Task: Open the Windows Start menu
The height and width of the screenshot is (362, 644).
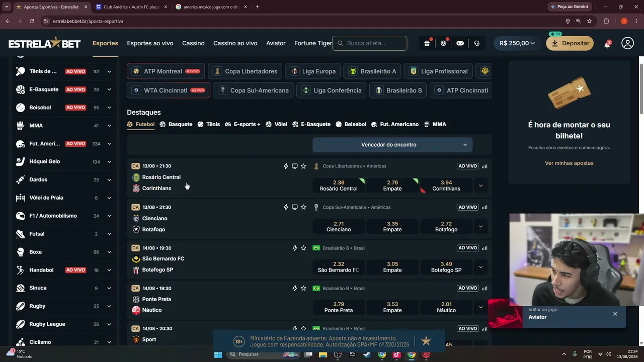Action: pos(218,354)
